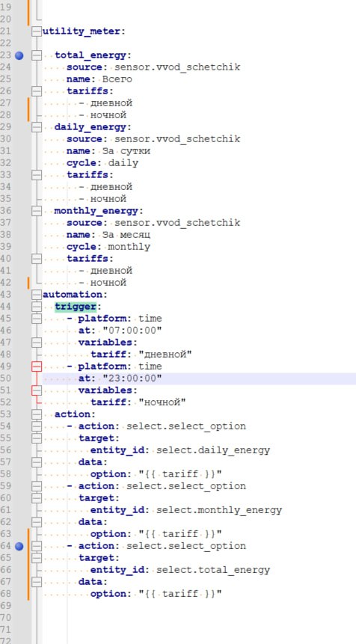
Task: Click the option template on line 58
Action: pos(179,475)
